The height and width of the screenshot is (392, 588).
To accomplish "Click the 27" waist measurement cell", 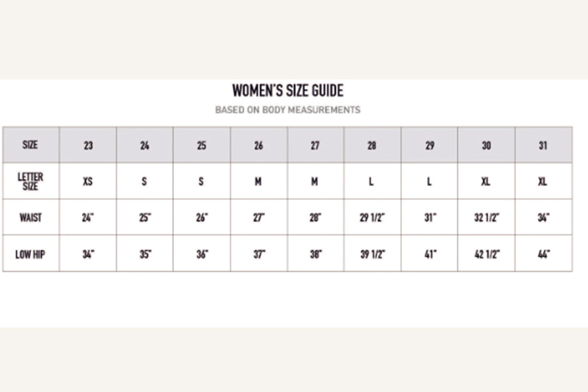I will [259, 218].
